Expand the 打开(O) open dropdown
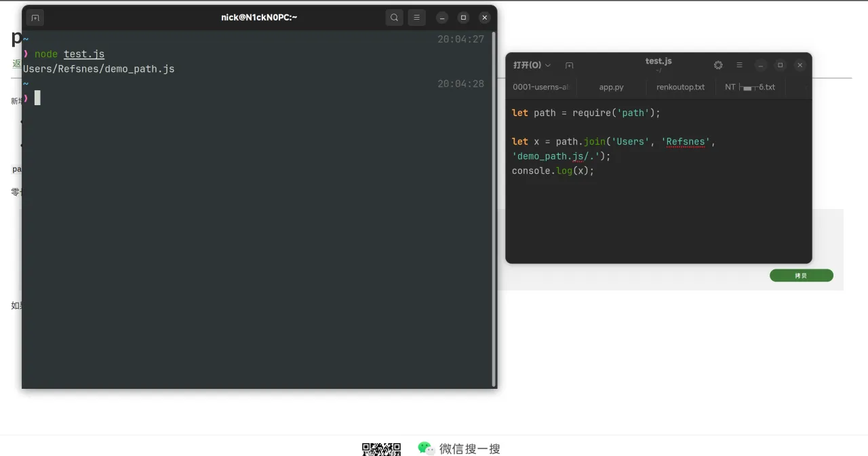The height and width of the screenshot is (456, 868). click(532, 65)
